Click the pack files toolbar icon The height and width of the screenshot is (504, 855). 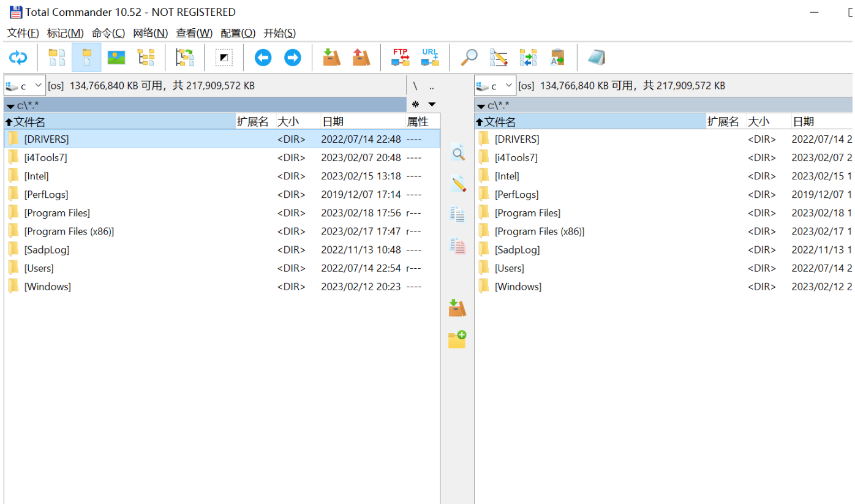(x=331, y=58)
